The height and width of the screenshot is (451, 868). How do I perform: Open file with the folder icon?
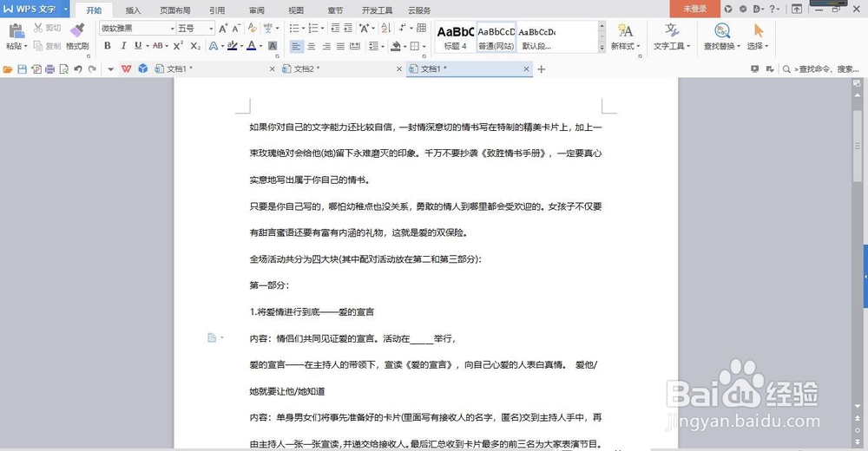click(x=8, y=69)
